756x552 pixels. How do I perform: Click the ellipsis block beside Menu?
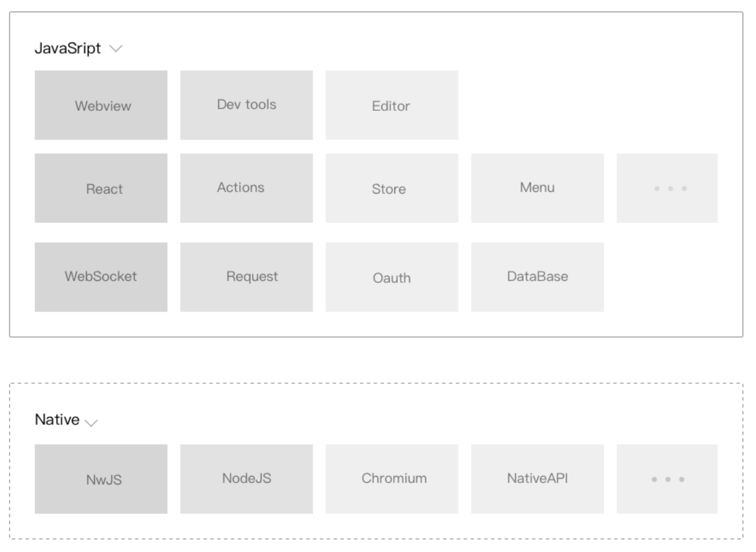667,188
